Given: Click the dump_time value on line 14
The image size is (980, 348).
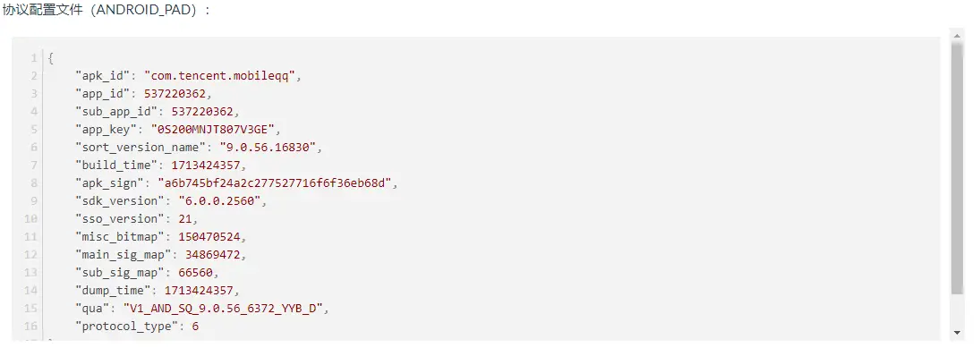Looking at the screenshot, I should click(x=199, y=290).
